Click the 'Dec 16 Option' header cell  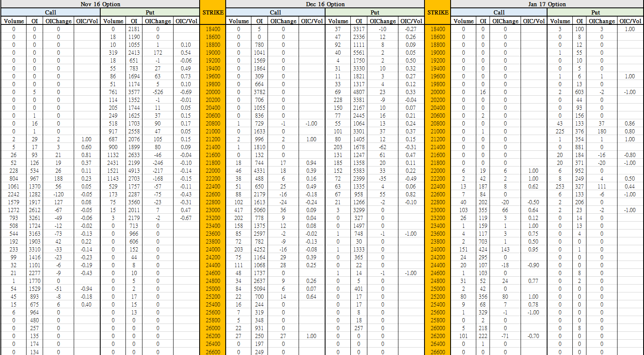point(325,4)
